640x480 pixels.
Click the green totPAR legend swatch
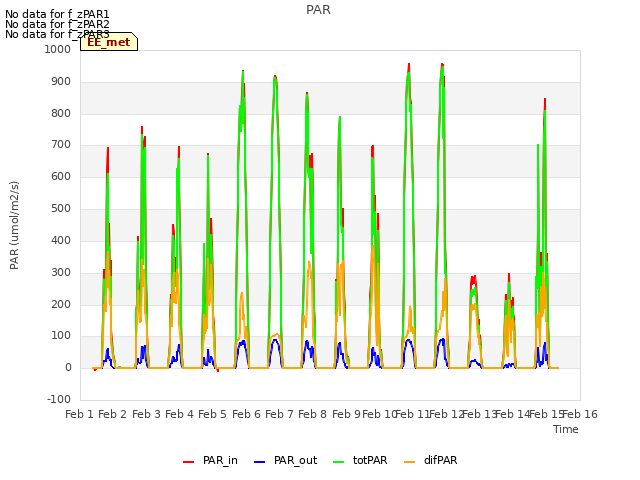click(339, 462)
